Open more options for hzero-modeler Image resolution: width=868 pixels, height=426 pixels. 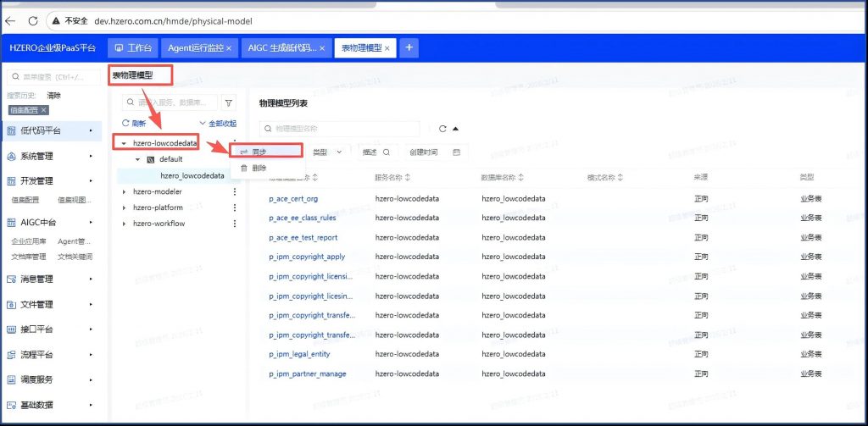235,191
